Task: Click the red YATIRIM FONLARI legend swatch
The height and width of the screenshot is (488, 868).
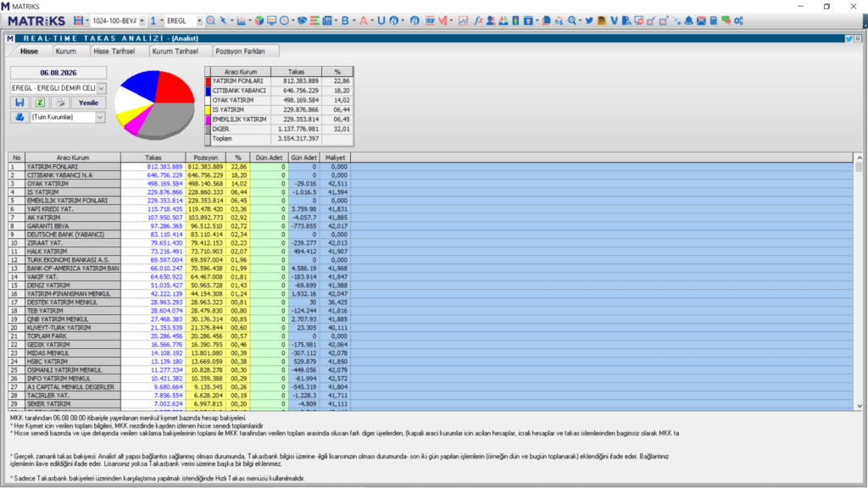Action: [x=209, y=81]
